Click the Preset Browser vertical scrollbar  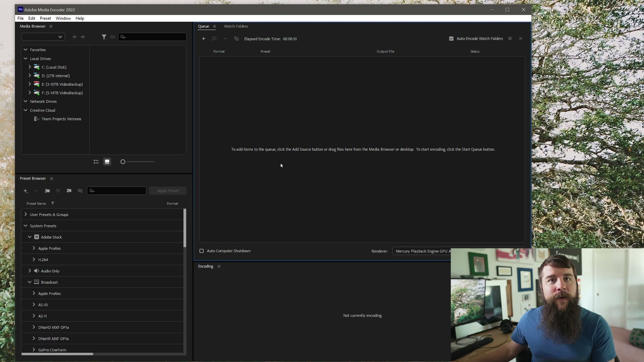click(x=184, y=228)
